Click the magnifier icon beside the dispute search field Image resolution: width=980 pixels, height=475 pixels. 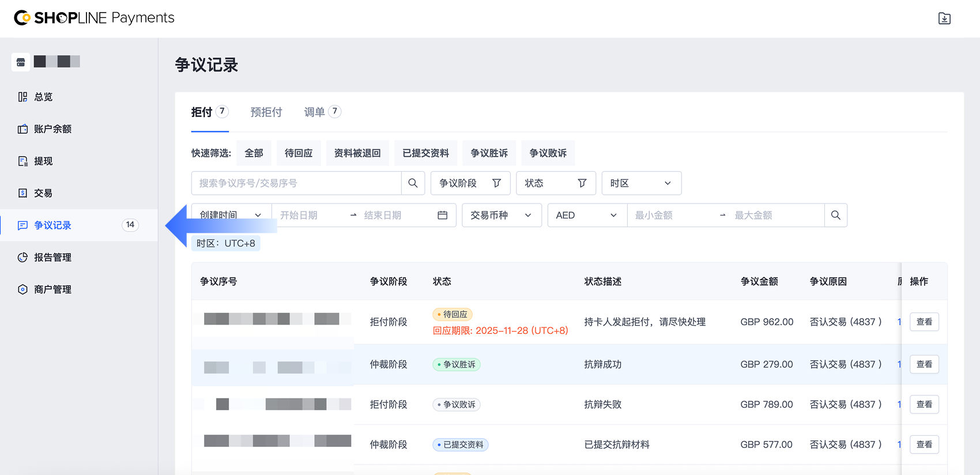pos(413,183)
